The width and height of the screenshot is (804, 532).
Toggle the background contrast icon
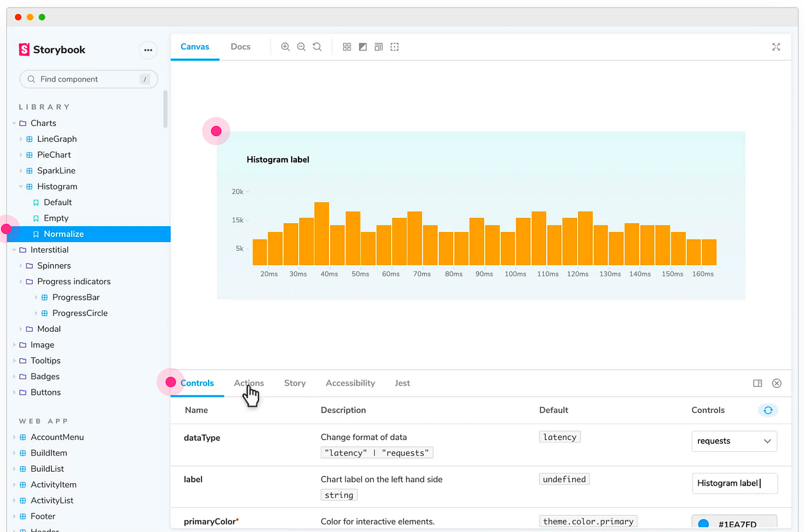click(363, 47)
